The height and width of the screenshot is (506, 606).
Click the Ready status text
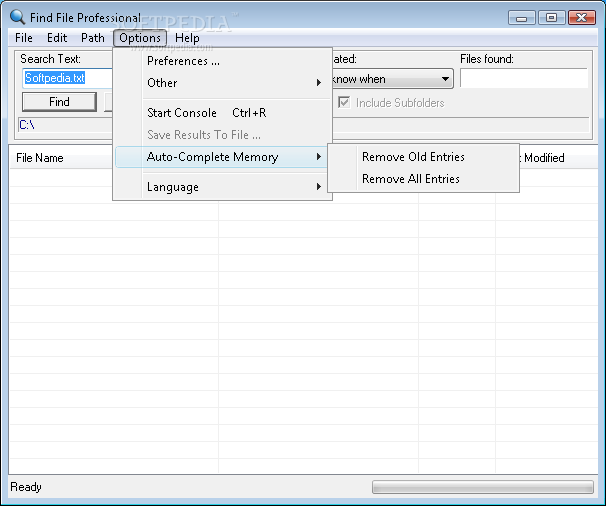click(26, 487)
